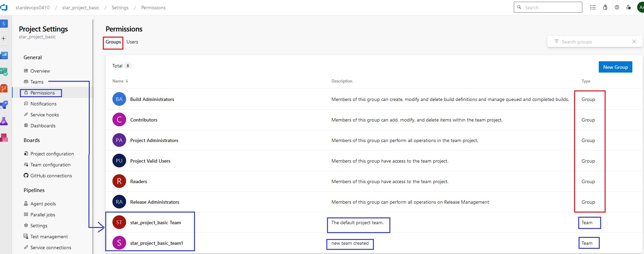Click the Release Administrators RA avatar
Screen dimensions: 644x254
pos(119,202)
